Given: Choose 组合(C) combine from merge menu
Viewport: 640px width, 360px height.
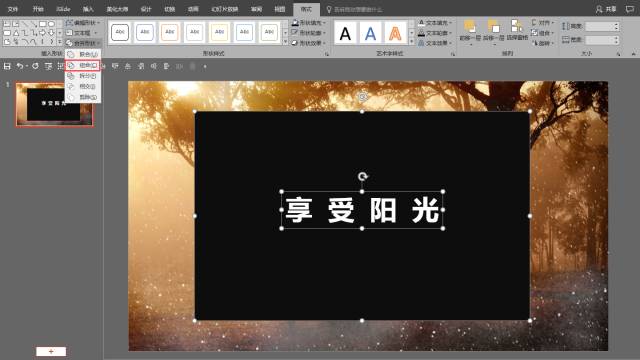Looking at the screenshot, I should pos(83,65).
